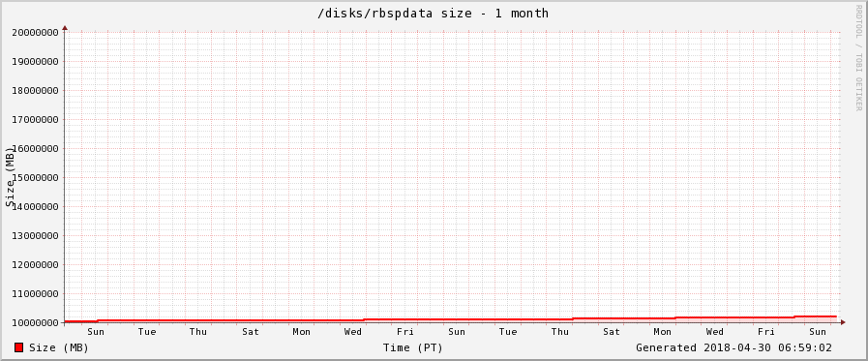This screenshot has height=361, width=868.
Task: Click the first 'Tue' x-axis label
Action: pos(147,332)
